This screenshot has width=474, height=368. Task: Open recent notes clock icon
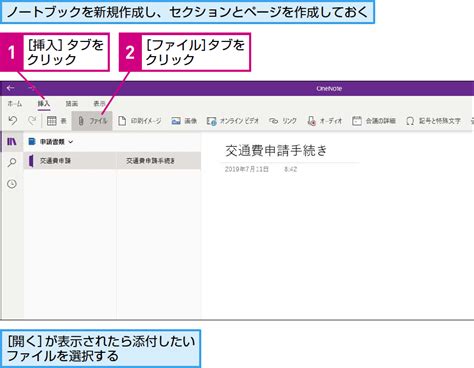(x=12, y=184)
